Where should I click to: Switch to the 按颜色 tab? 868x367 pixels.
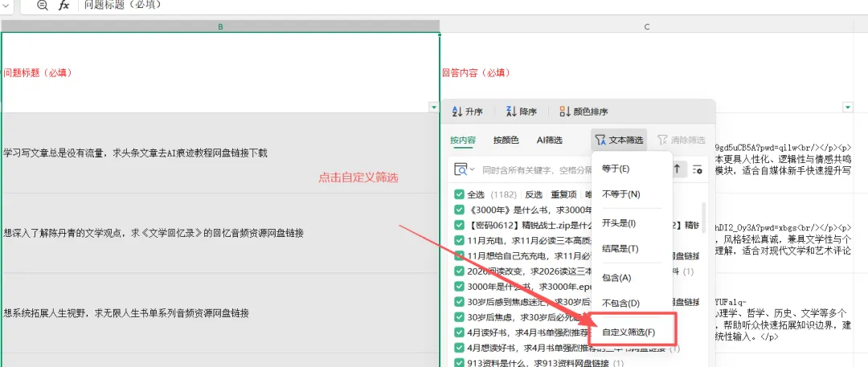click(506, 140)
